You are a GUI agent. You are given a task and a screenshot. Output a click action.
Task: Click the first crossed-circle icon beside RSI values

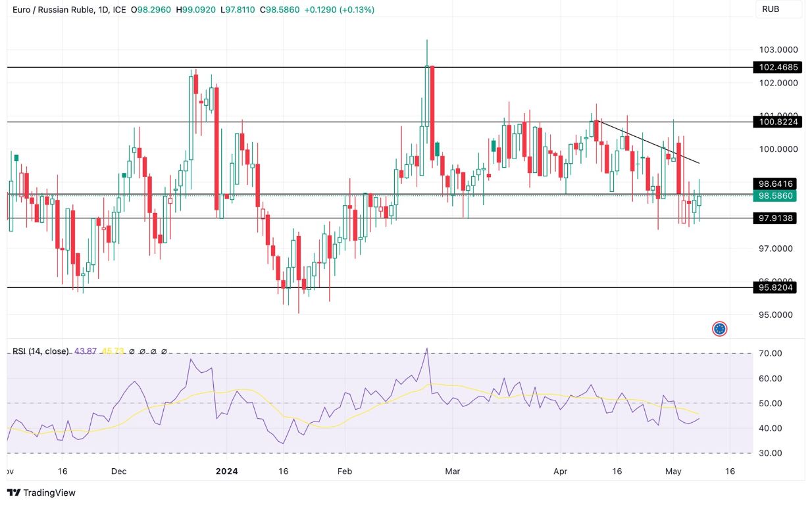point(131,352)
